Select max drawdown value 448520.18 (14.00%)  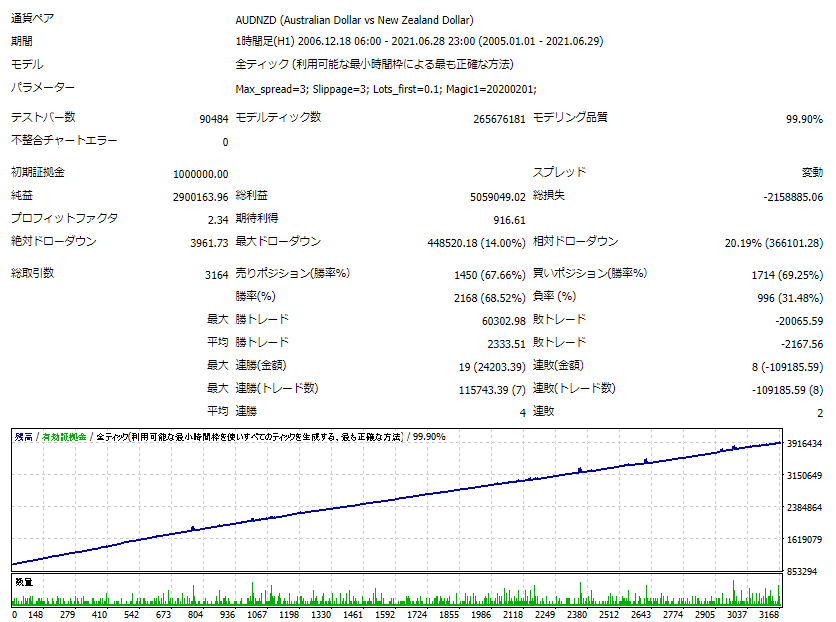point(476,243)
